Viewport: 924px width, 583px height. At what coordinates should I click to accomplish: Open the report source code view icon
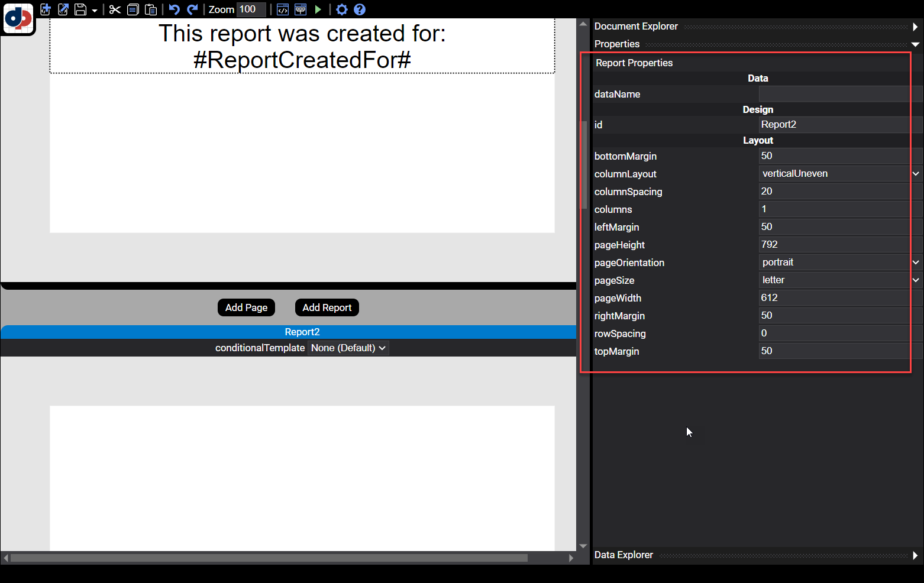tap(283, 9)
